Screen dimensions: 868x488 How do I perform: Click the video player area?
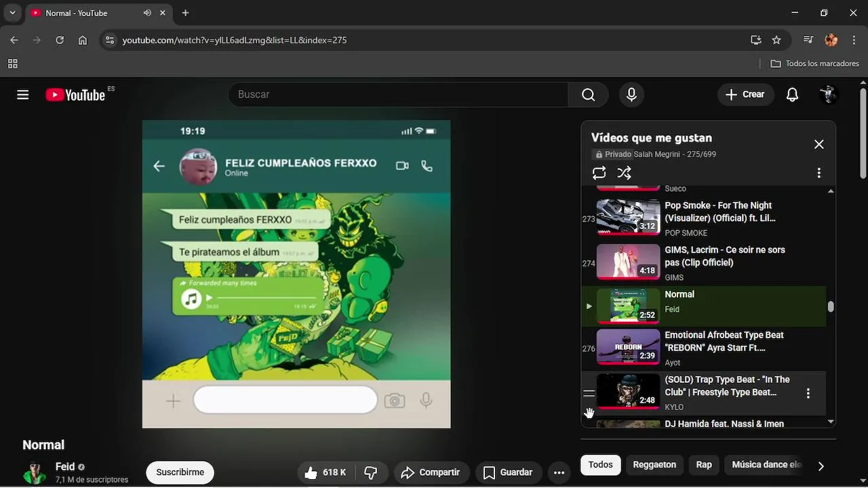point(296,274)
